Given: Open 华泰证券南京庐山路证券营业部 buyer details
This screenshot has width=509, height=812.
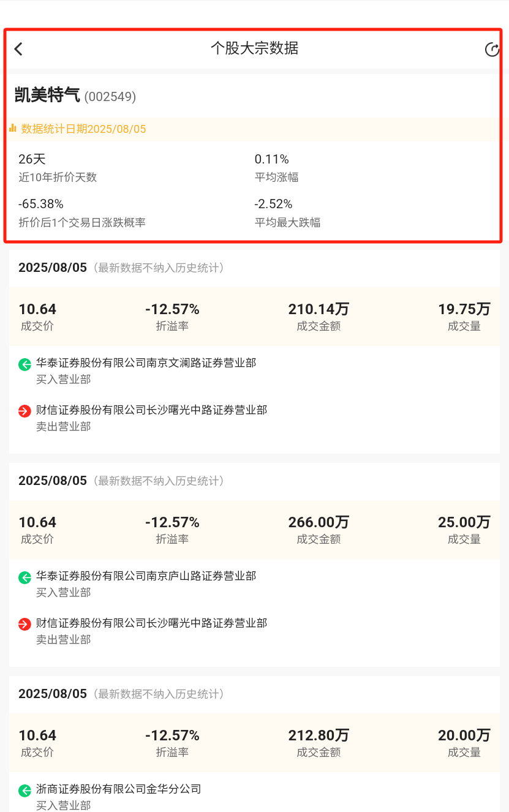Looking at the screenshot, I should point(146,576).
